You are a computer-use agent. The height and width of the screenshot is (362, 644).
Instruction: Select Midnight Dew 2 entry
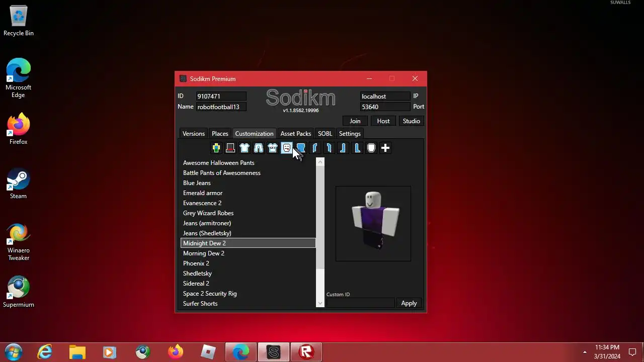click(248, 243)
